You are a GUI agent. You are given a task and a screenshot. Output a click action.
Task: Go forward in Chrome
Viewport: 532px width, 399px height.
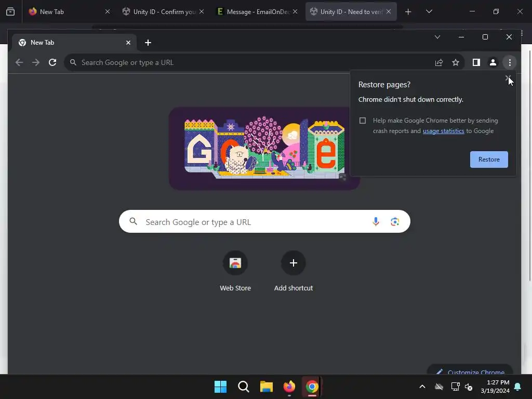[36, 62]
